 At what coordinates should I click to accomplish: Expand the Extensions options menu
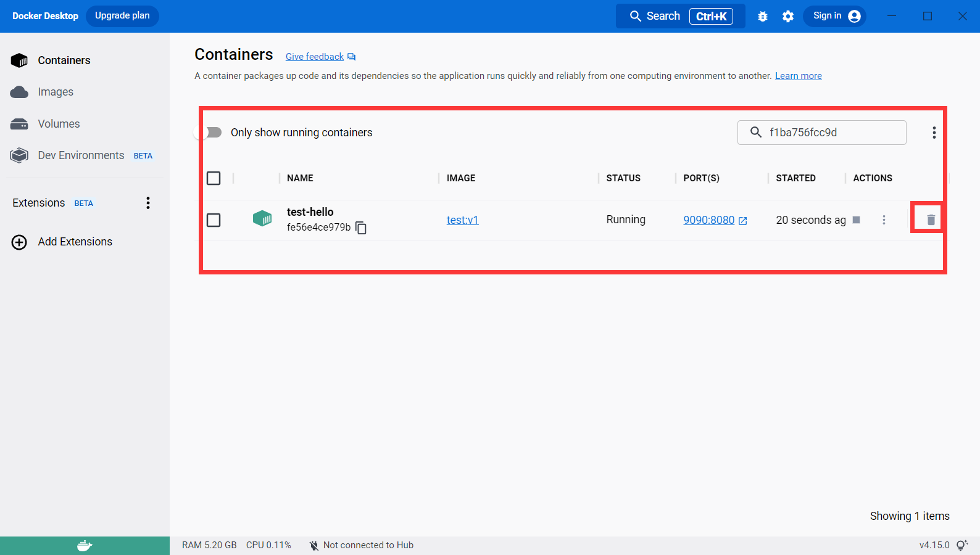click(x=148, y=203)
